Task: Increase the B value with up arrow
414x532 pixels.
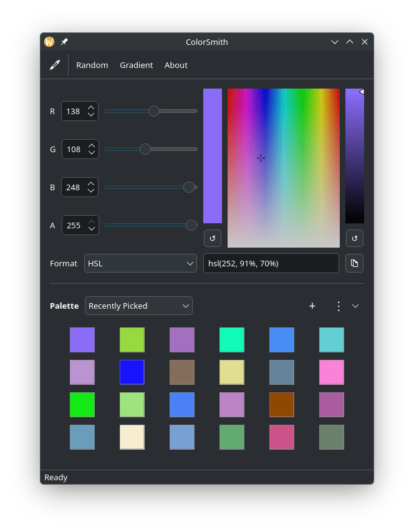Action: coord(91,183)
